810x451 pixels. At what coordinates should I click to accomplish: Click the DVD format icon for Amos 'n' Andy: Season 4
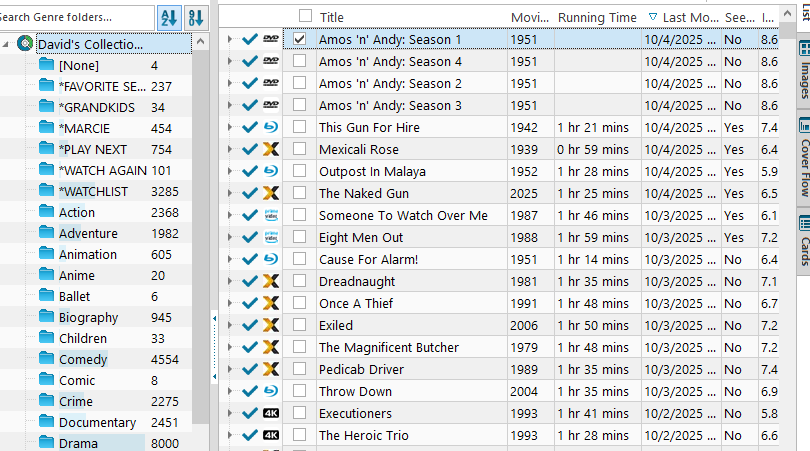271,61
